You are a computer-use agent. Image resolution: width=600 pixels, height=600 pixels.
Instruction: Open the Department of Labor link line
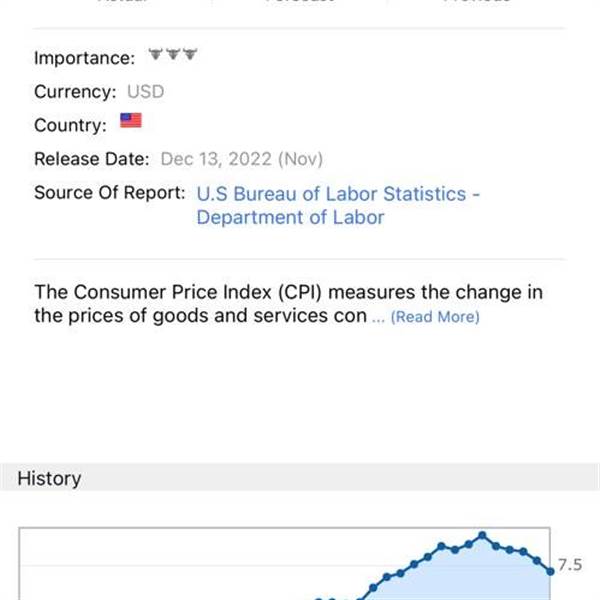[x=290, y=217]
